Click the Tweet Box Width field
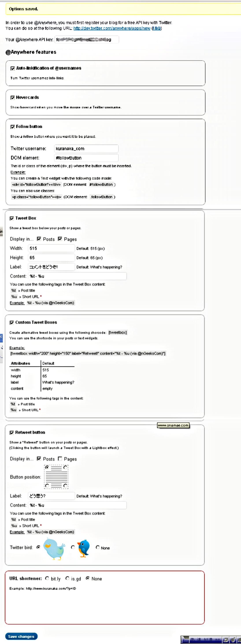 pos(51,248)
